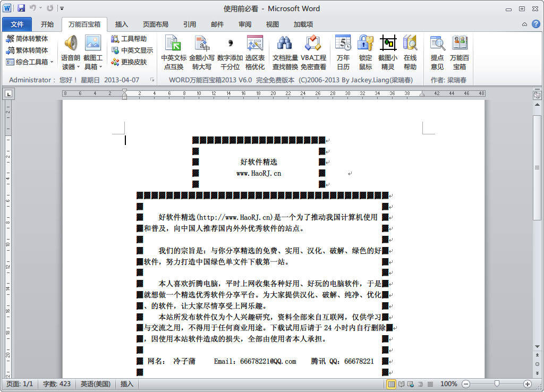This screenshot has height=392, width=544.
Task: Open Customize Quick Access Toolbar dropdown
Action: [x=62, y=8]
